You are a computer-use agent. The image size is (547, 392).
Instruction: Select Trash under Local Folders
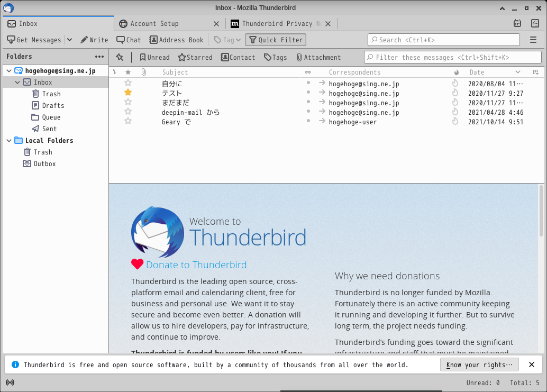point(38,152)
